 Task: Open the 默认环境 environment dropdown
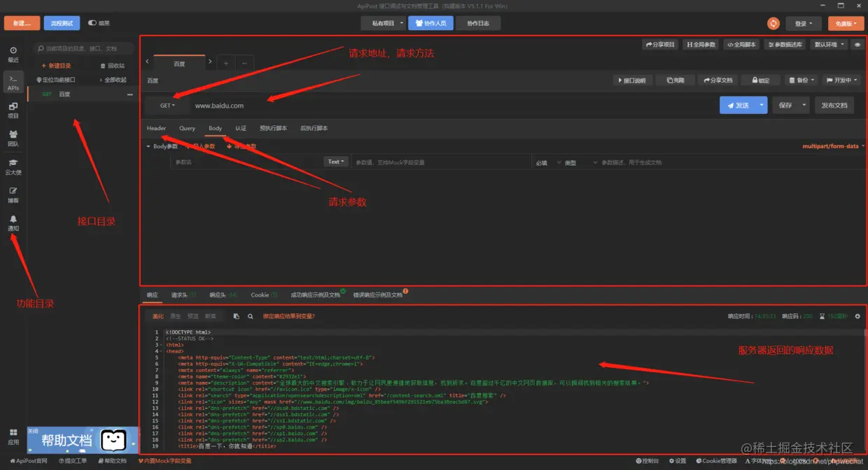[829, 44]
